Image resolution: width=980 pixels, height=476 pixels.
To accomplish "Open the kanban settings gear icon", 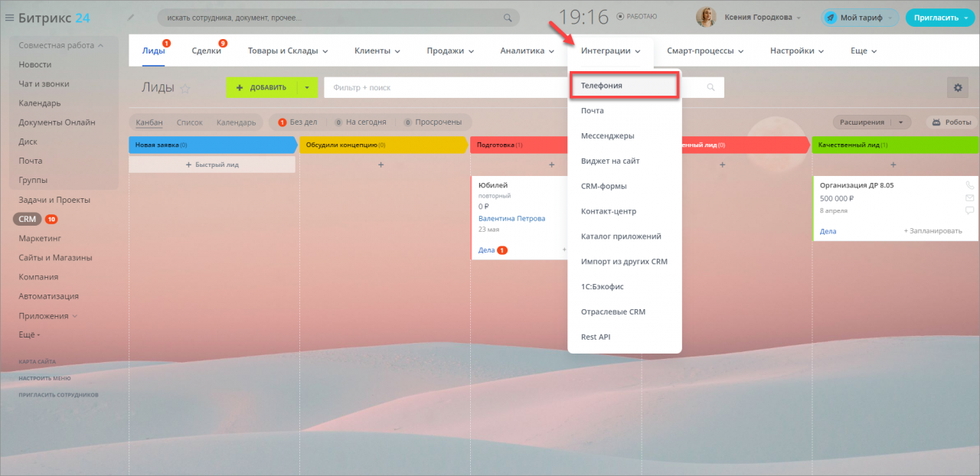I will (x=957, y=88).
